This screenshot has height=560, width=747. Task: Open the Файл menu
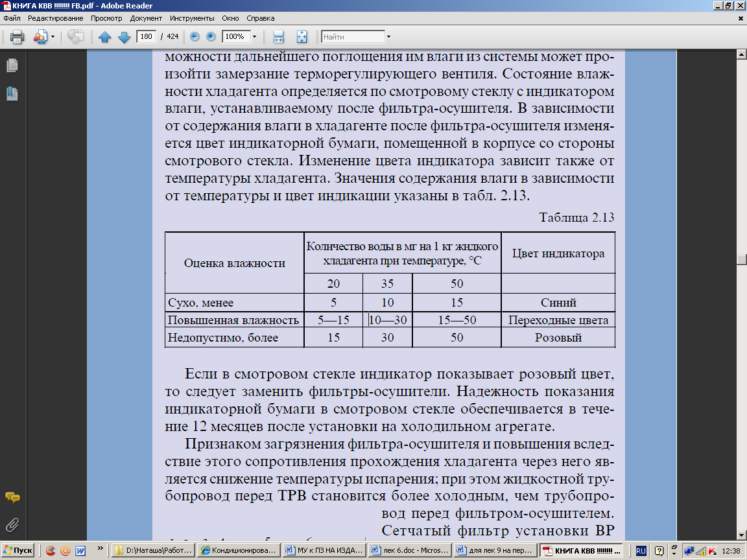tap(12, 18)
